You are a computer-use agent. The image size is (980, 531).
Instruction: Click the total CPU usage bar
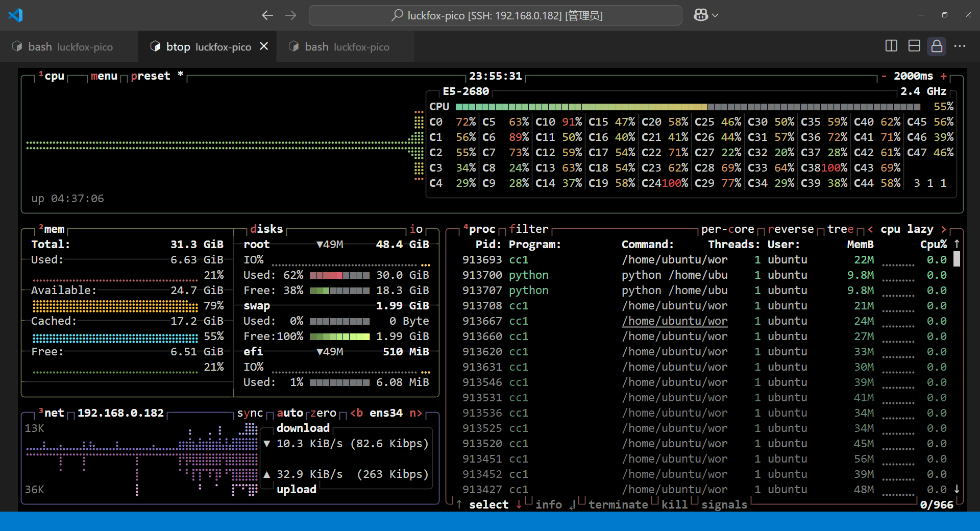[x=688, y=107]
